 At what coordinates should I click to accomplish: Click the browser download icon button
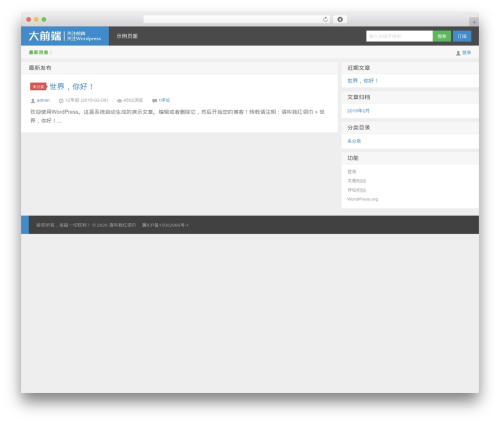pyautogui.click(x=340, y=19)
